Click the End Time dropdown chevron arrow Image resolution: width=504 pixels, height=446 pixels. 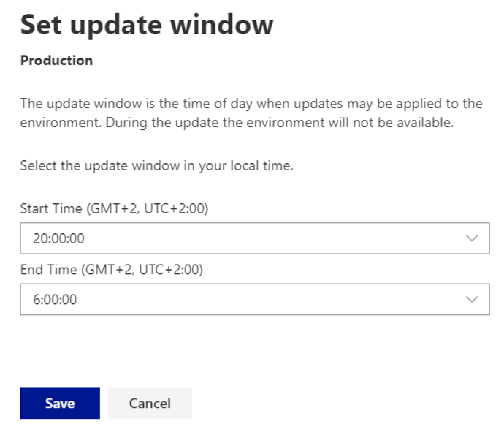[472, 299]
